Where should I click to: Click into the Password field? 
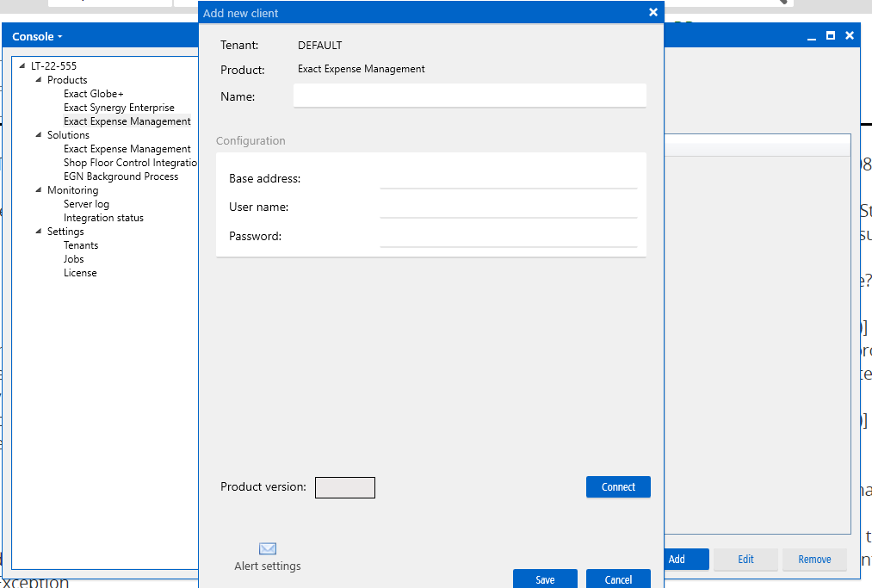pos(508,236)
